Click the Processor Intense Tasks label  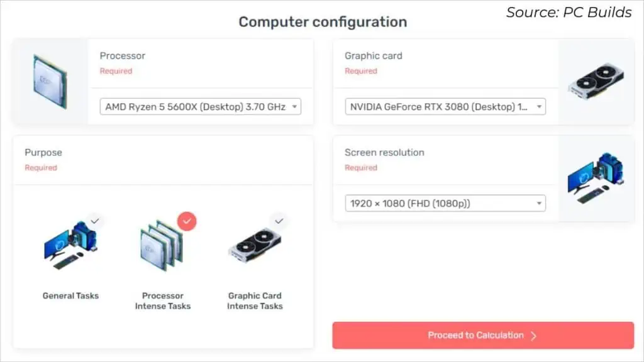pos(163,301)
